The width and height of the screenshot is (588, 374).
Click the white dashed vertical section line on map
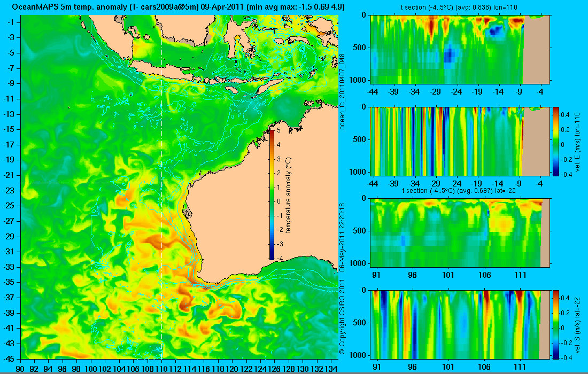coord(161,186)
